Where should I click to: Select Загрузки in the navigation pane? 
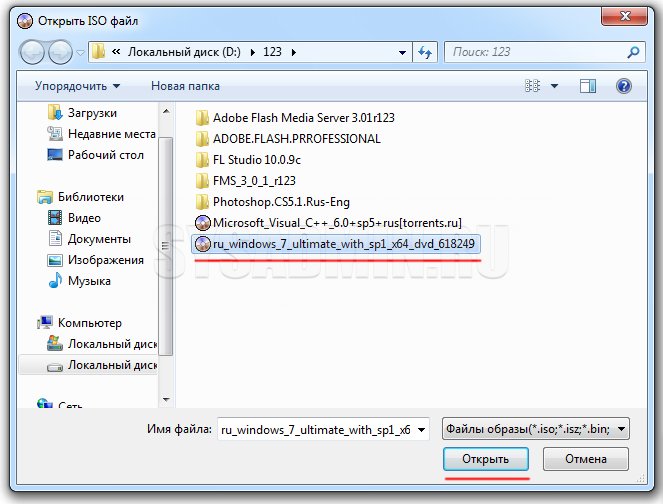click(92, 113)
